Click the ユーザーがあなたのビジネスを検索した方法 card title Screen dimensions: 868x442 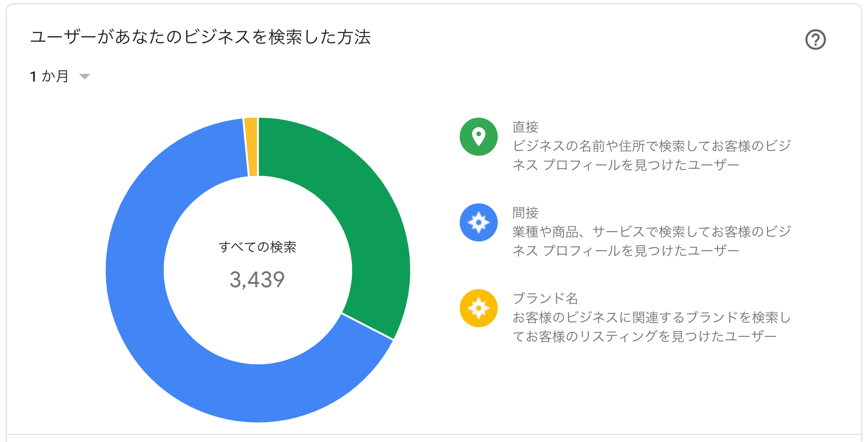200,37
